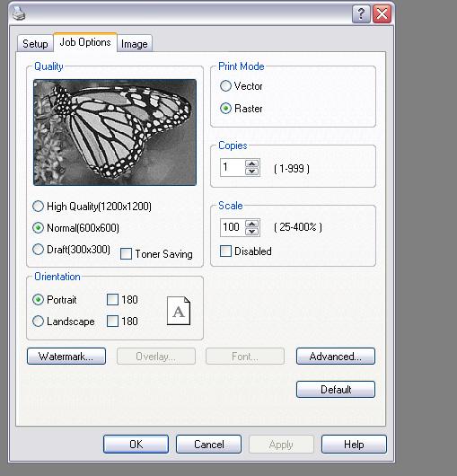457x476 pixels.
Task: Close the printer properties dialog
Action: (382, 13)
